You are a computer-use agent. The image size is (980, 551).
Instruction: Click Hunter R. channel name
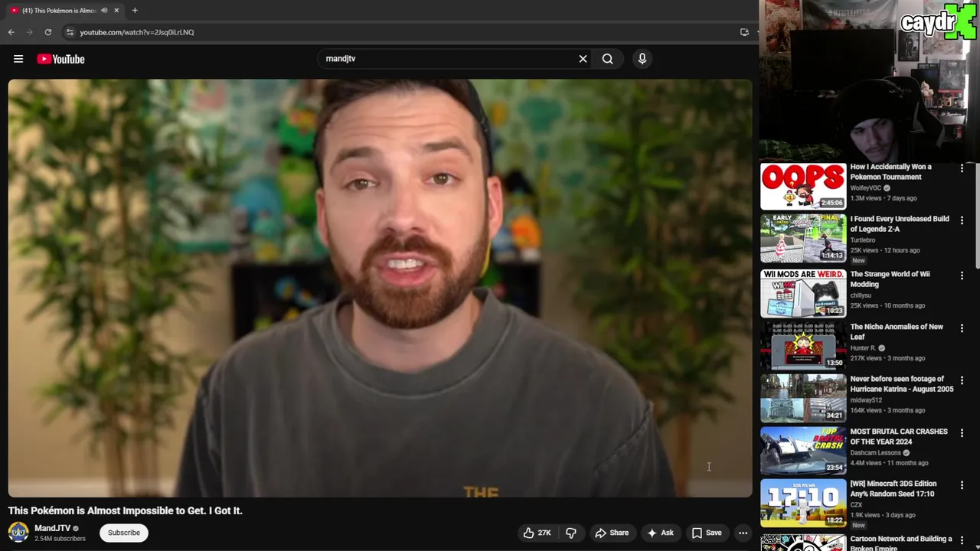pos(863,347)
